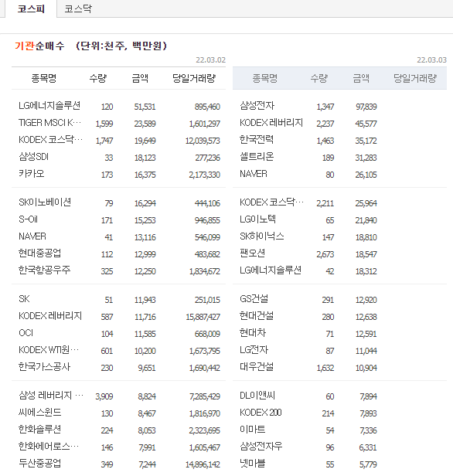Open the OCI stock link

click(26, 333)
